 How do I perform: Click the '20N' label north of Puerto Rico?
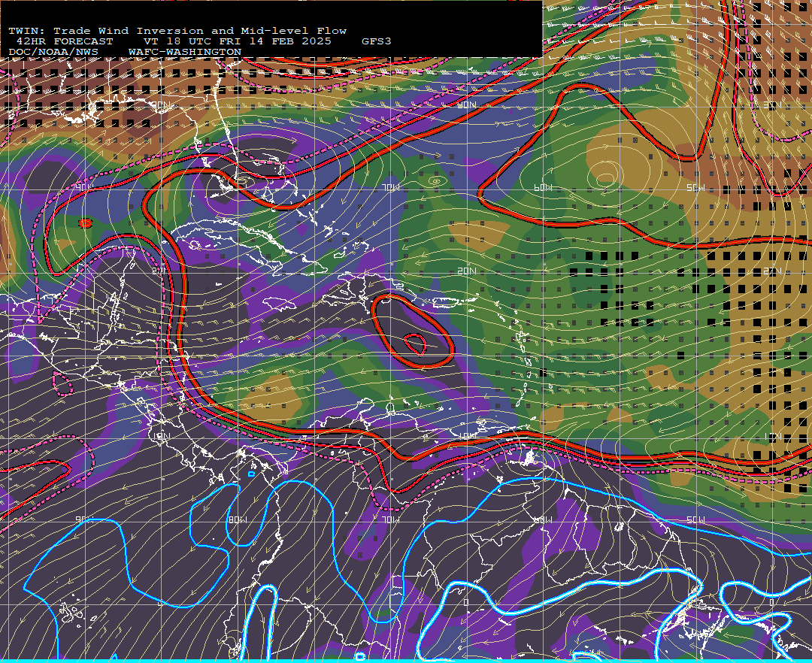(467, 271)
